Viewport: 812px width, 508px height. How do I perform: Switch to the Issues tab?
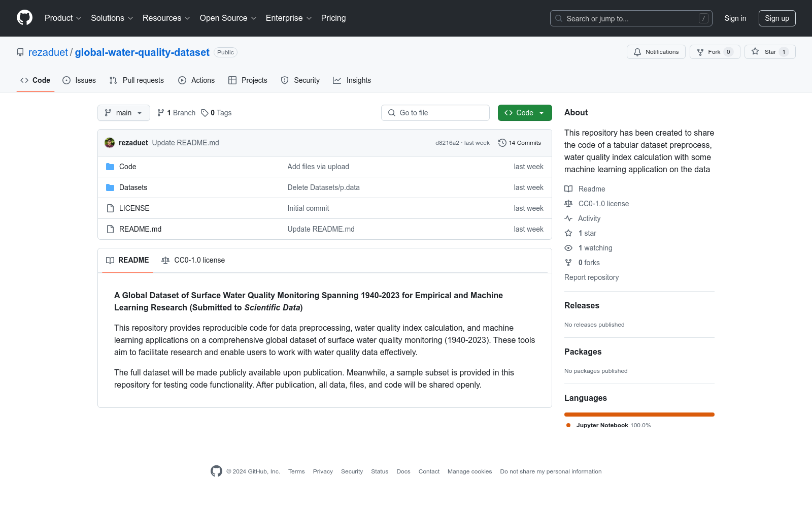pos(79,80)
